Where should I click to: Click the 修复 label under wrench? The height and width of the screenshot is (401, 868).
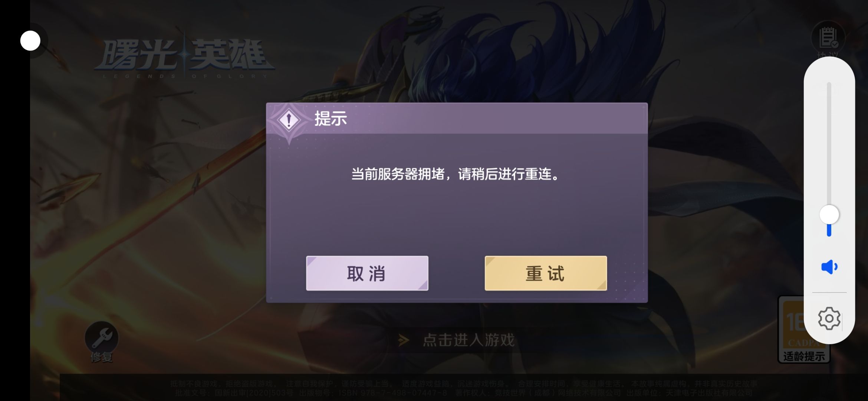[101, 357]
